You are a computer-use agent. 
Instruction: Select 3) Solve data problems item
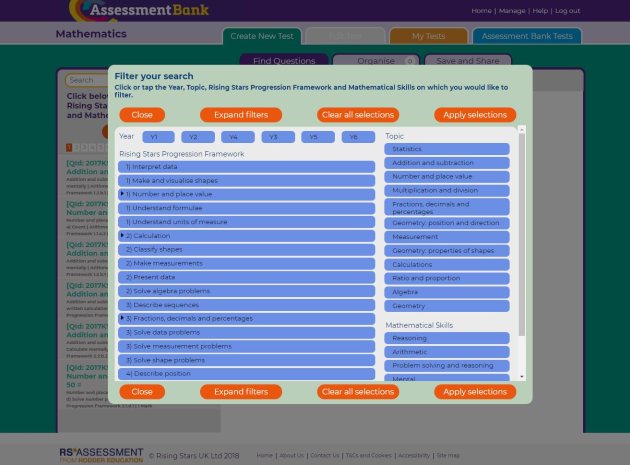246,332
